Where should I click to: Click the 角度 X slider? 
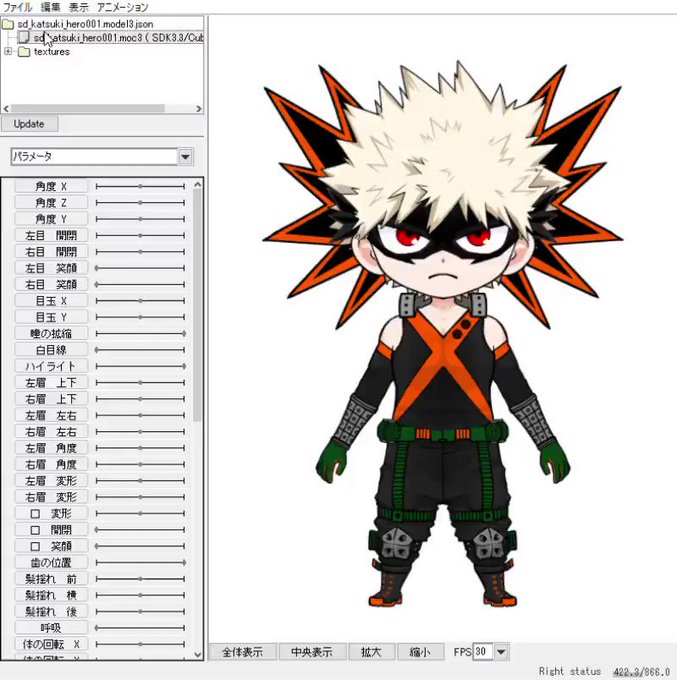140,186
